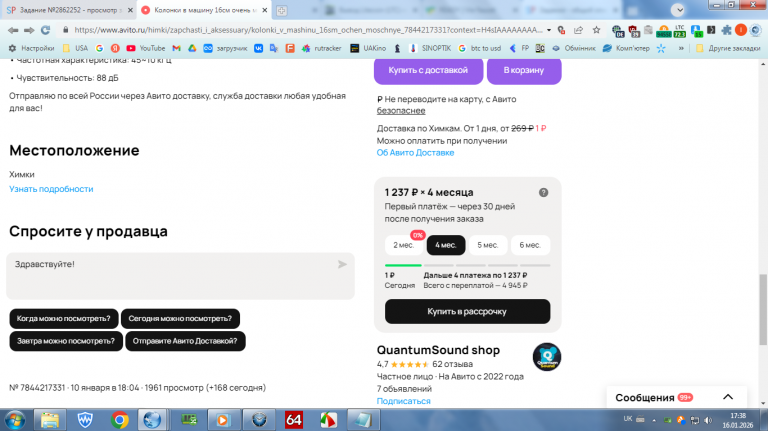This screenshot has height=431, width=768.
Task: Open the SINOPTIK bookmark
Action: click(430, 48)
